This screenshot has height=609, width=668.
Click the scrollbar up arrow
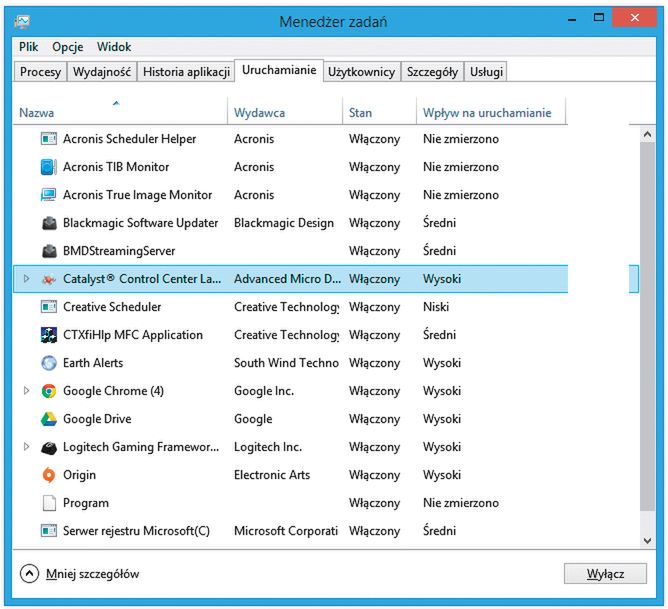648,135
